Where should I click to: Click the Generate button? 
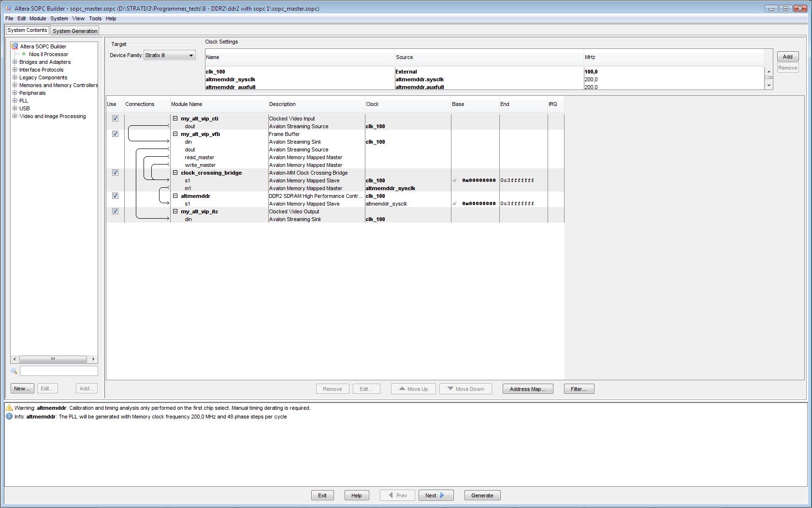482,495
